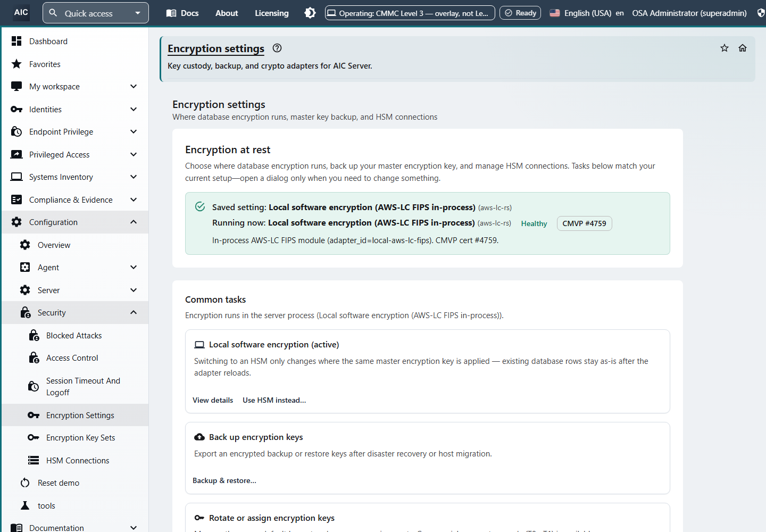Collapse the Security submenu

click(75, 312)
